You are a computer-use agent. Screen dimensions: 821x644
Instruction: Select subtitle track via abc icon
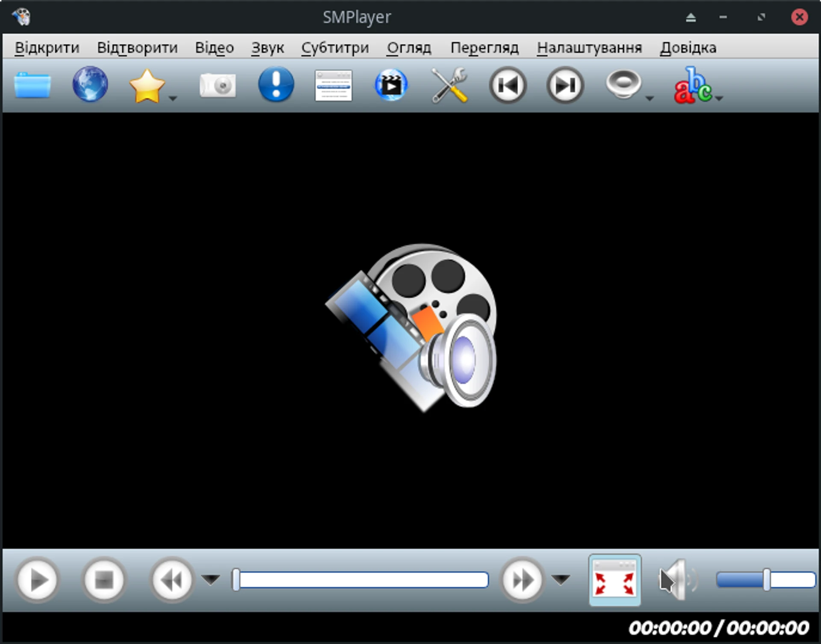[x=693, y=85]
